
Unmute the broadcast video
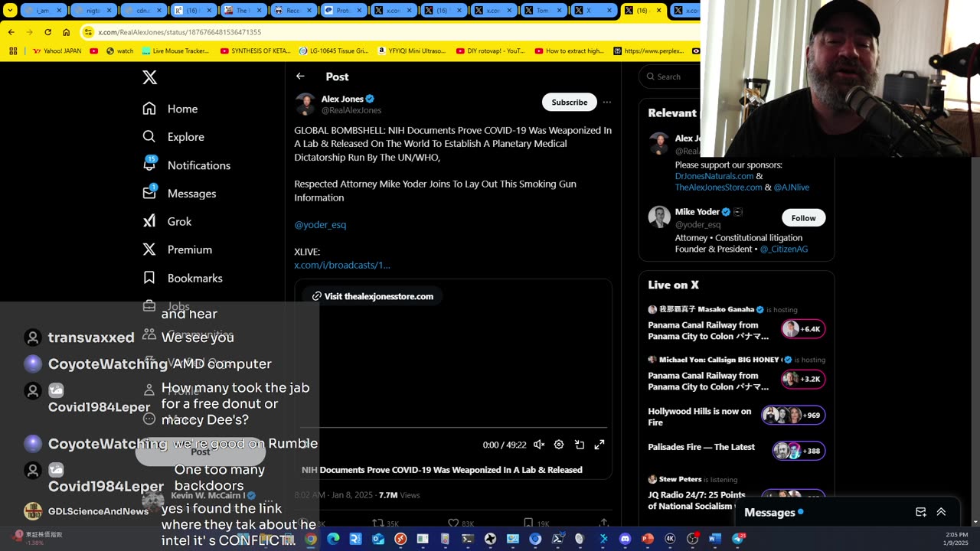point(539,445)
